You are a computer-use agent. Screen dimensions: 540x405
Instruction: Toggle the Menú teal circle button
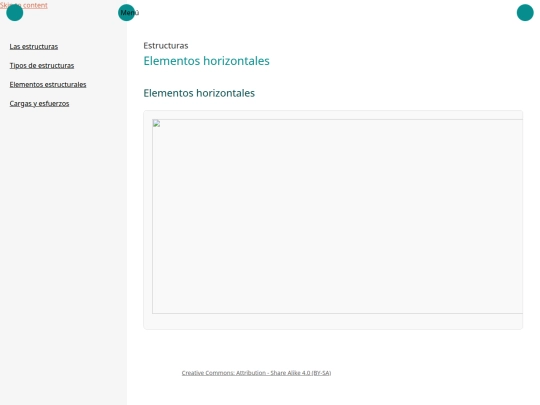pos(126,13)
